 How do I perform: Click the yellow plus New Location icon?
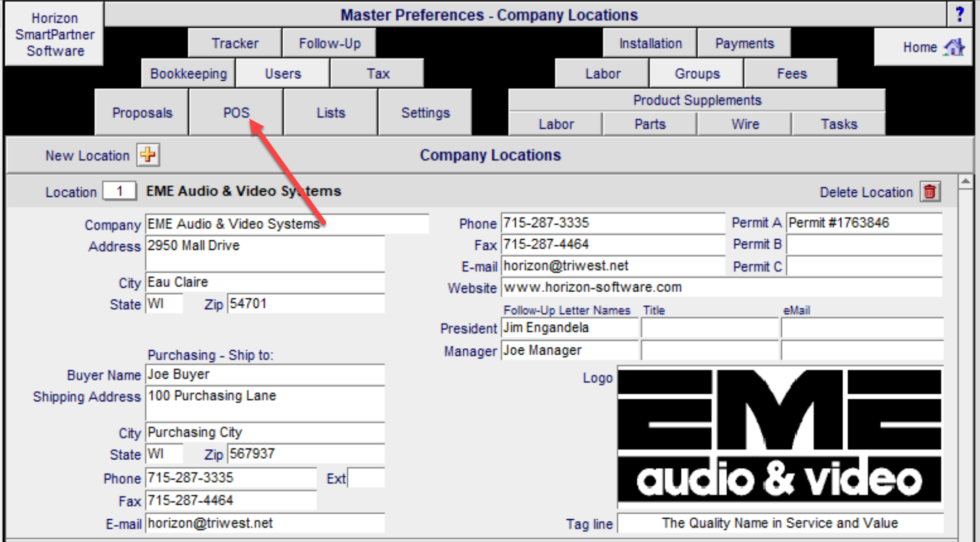coord(148,155)
